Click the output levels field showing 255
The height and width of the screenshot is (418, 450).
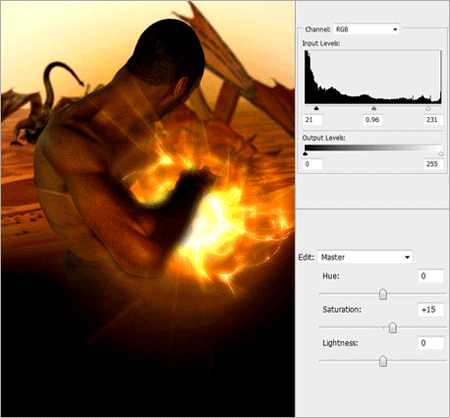point(433,164)
